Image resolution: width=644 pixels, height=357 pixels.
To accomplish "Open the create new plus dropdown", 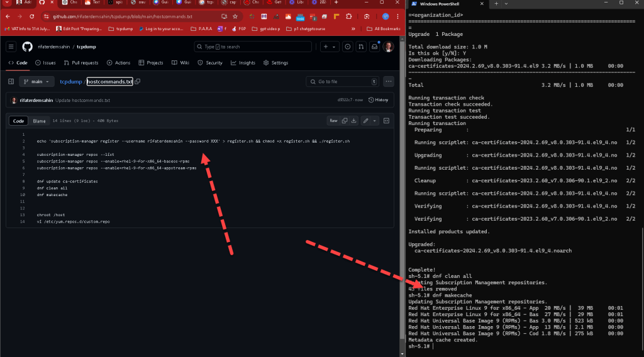I will click(x=330, y=47).
